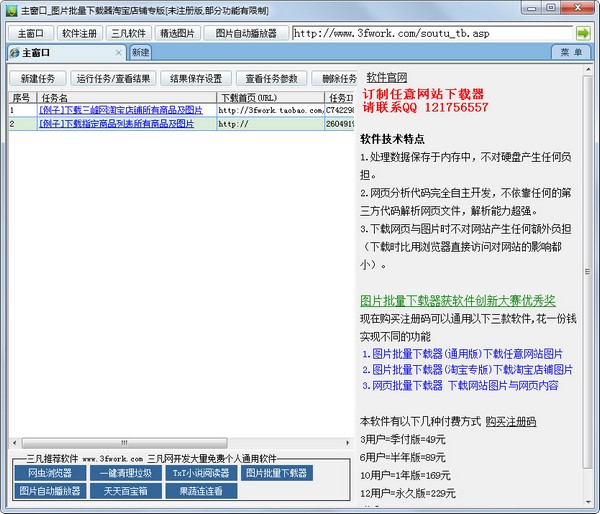Click the green go arrow beside URL

[583, 33]
